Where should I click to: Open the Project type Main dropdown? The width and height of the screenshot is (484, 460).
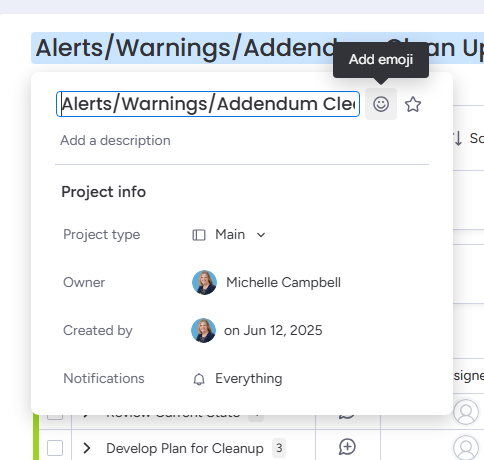229,235
